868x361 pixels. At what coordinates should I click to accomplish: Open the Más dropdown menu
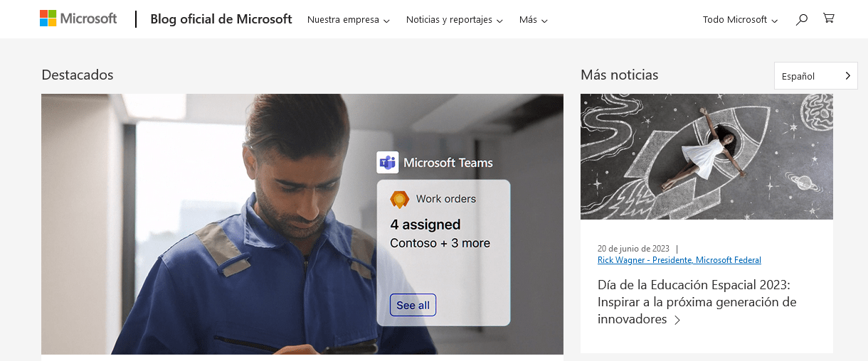[x=533, y=20]
